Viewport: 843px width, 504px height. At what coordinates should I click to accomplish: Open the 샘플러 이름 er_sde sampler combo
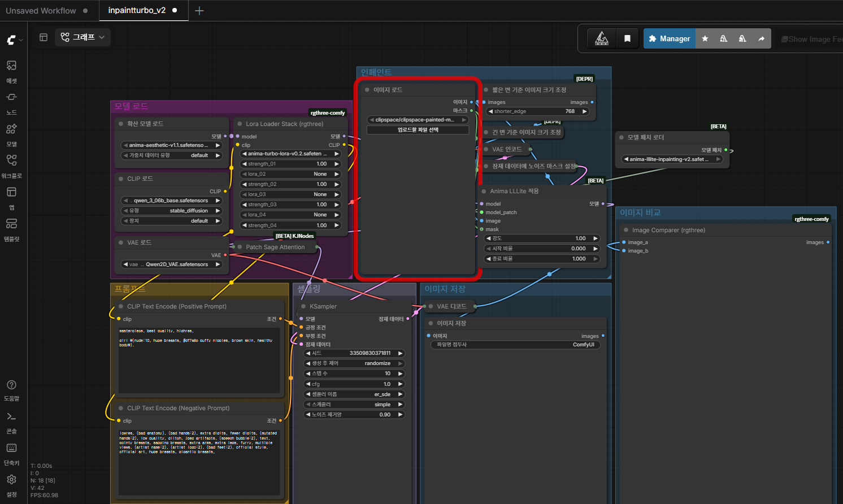tap(354, 394)
